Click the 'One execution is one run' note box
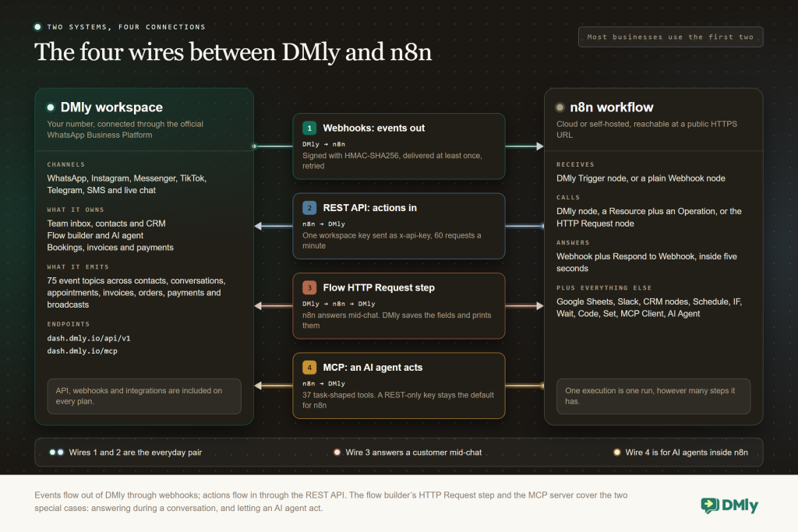 [x=654, y=396]
